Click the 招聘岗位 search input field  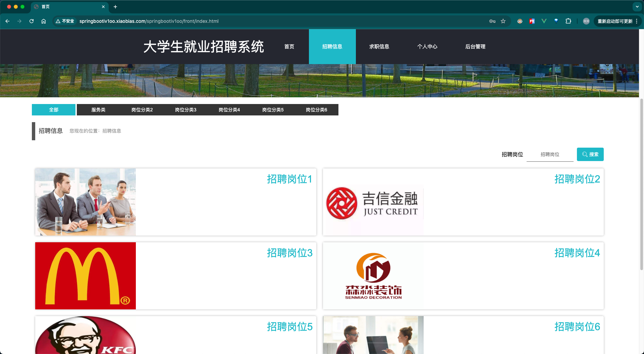(550, 154)
